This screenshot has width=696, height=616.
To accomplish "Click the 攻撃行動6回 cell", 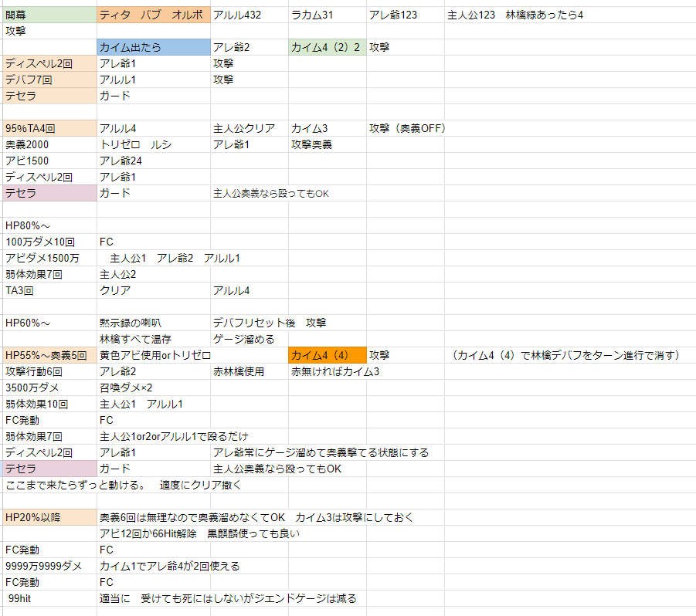I will click(49, 371).
